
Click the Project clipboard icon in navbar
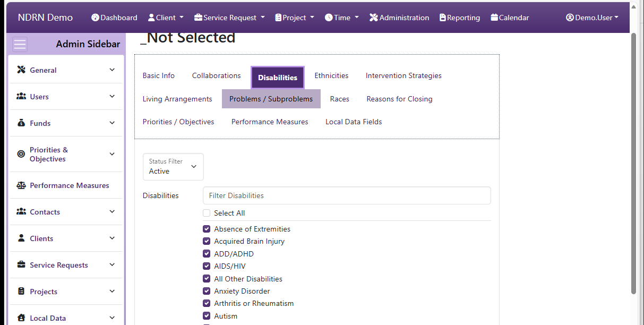(x=278, y=18)
